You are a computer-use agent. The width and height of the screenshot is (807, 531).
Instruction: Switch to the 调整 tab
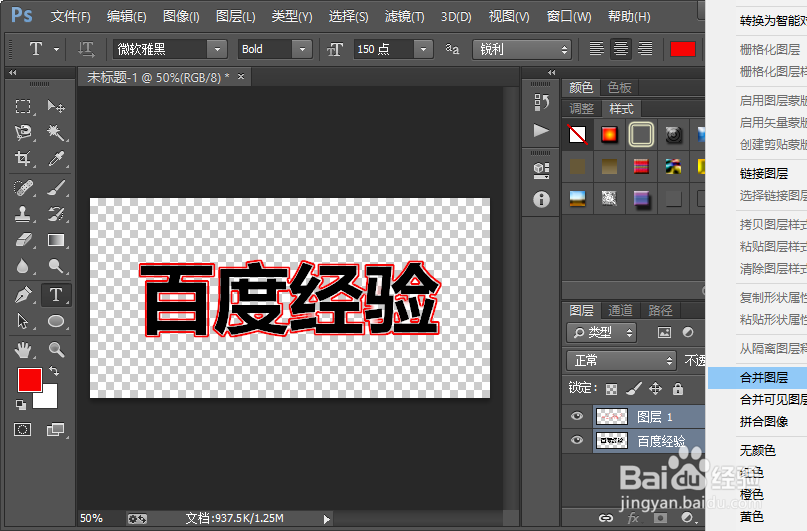coord(582,109)
